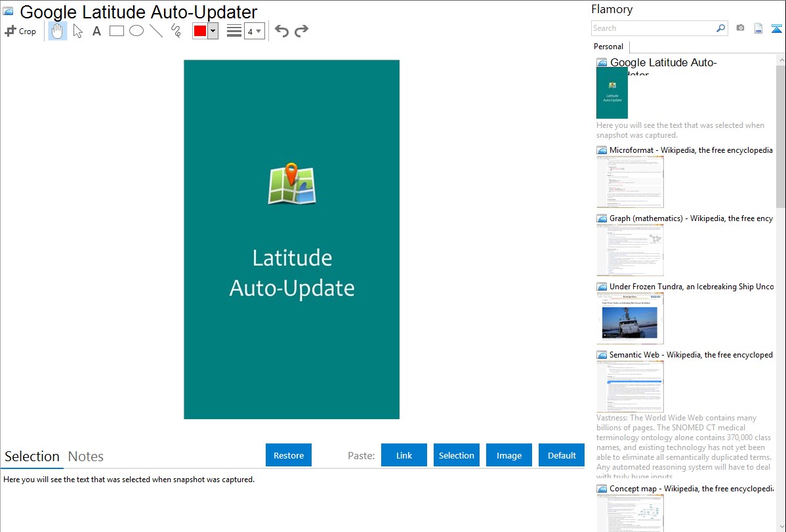
Task: Click the Under Frozen Tundra title
Action: [x=692, y=286]
